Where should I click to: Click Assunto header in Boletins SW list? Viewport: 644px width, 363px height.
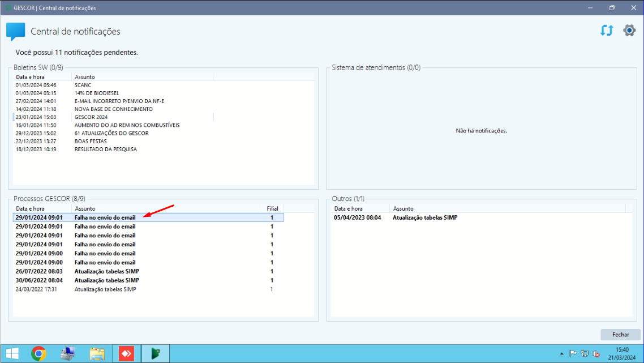coord(143,77)
